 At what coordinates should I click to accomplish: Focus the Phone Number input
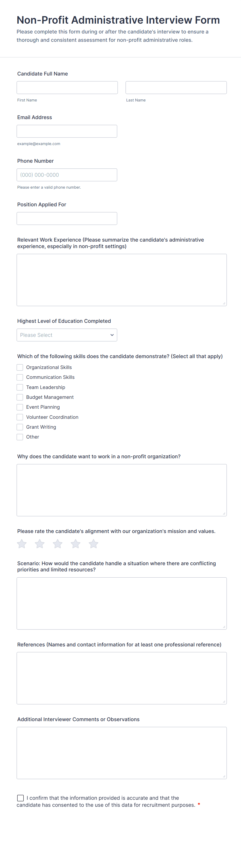point(67,175)
